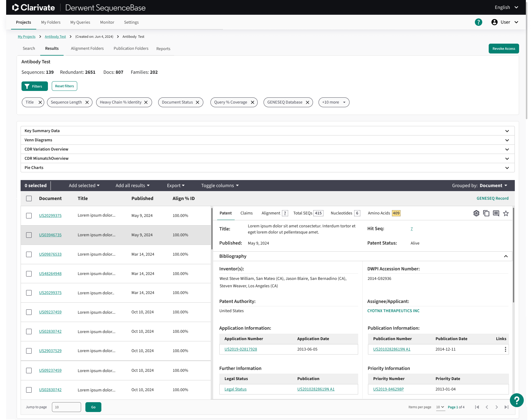This screenshot has width=532, height=420.
Task: Check the first US02830742 row box
Action: pyautogui.click(x=29, y=332)
